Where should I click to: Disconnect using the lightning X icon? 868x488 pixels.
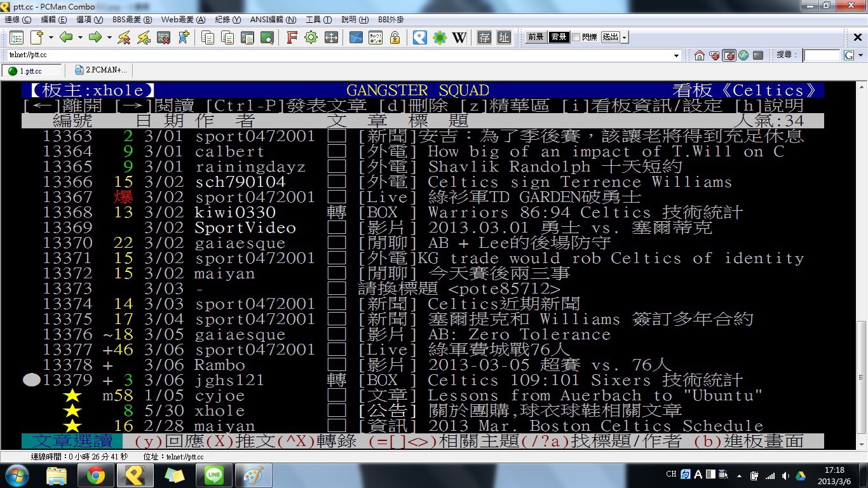pyautogui.click(x=125, y=37)
